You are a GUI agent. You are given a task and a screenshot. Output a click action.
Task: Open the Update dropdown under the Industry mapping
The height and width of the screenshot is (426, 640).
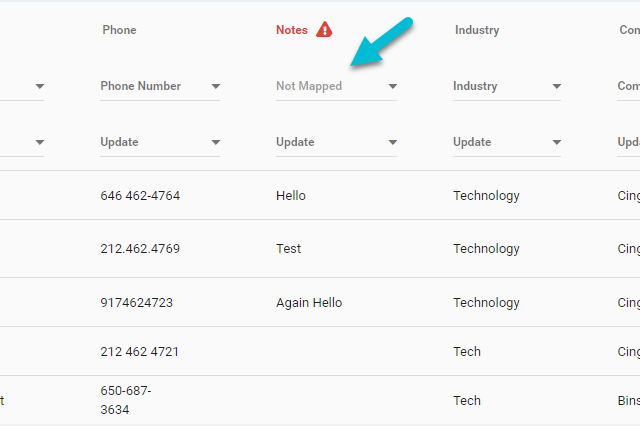click(x=507, y=142)
